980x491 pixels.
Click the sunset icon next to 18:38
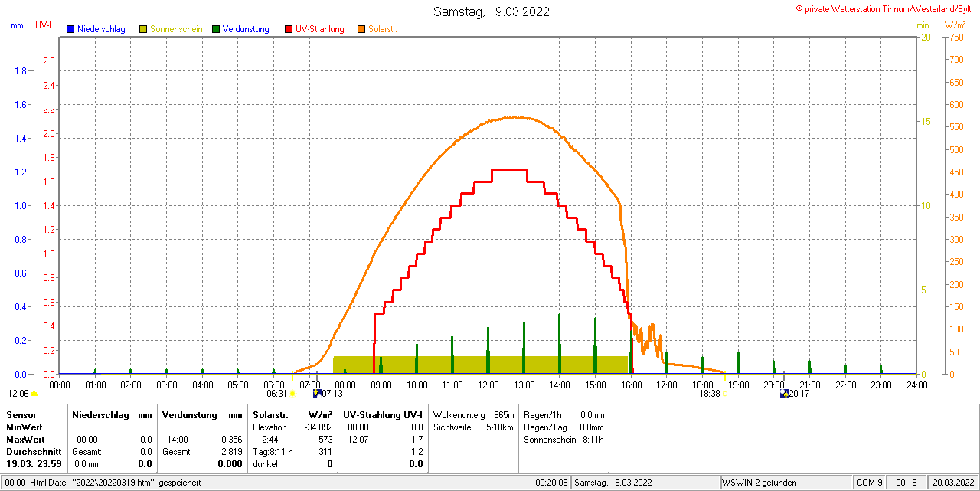click(x=724, y=394)
